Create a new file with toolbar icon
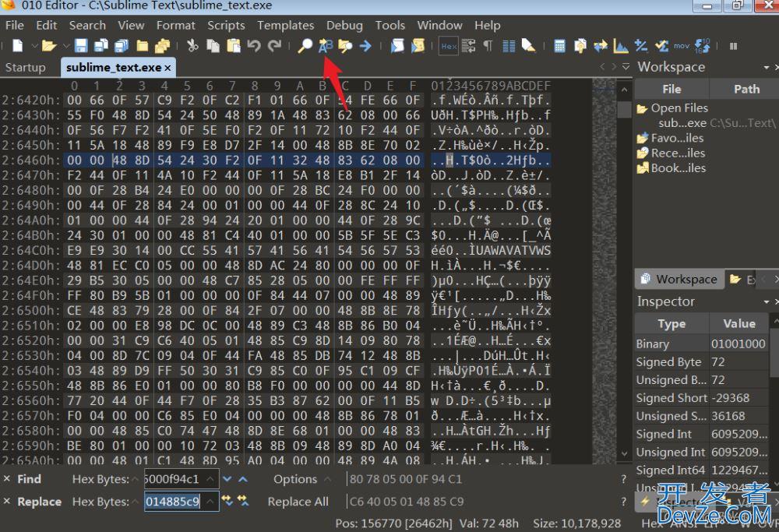The width and height of the screenshot is (779, 532). 17,46
